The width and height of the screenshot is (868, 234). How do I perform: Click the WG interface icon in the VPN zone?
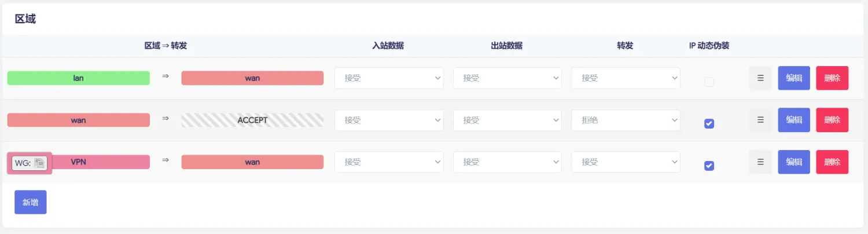pos(39,163)
